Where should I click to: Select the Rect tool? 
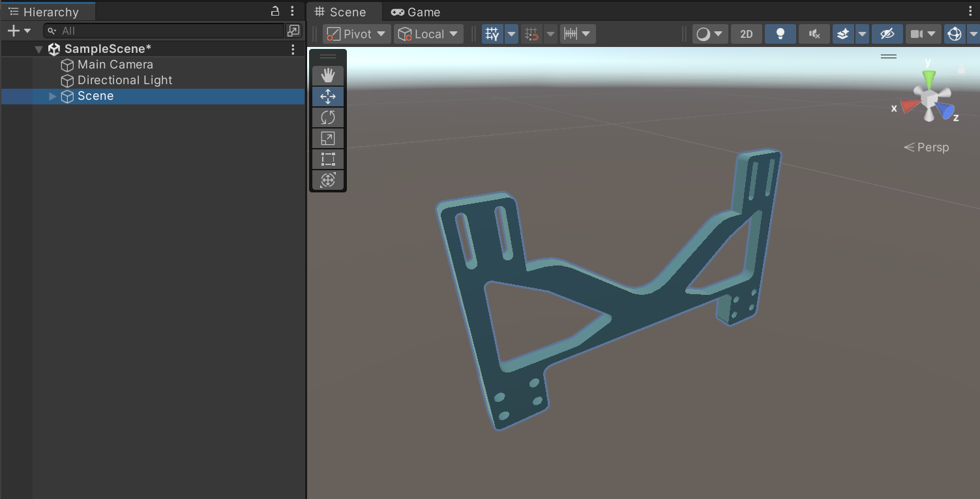click(328, 159)
